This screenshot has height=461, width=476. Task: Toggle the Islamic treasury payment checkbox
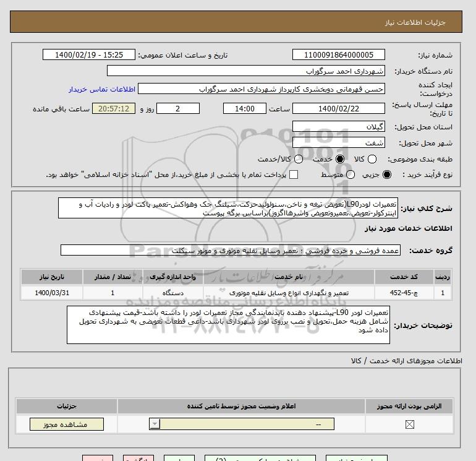pos(294,174)
